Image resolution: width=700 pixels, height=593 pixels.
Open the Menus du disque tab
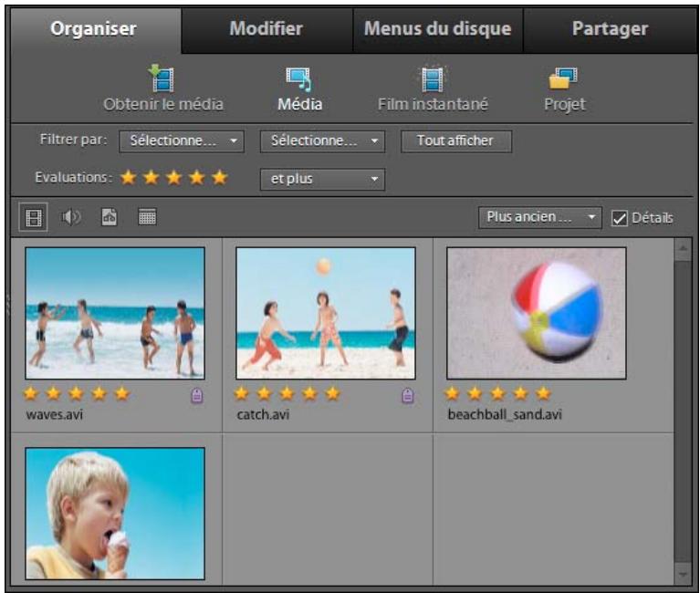[437, 29]
